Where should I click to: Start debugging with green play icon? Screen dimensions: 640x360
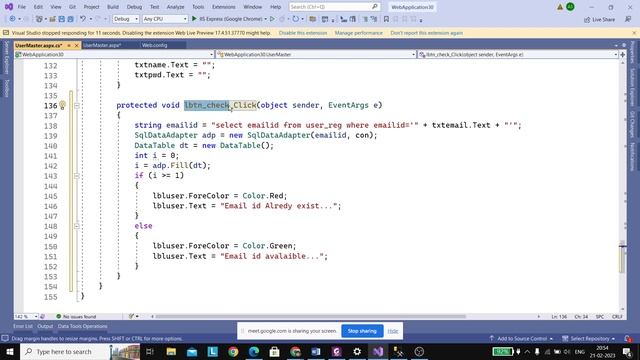tap(194, 19)
